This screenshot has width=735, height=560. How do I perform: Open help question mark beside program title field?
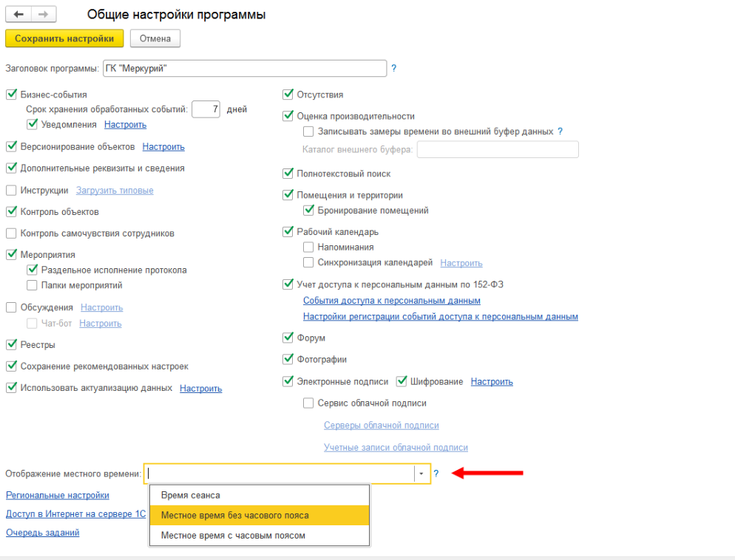tap(393, 69)
